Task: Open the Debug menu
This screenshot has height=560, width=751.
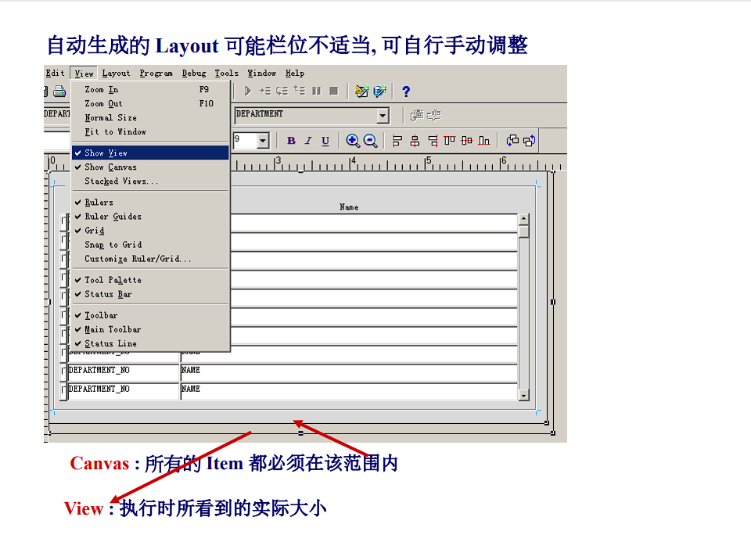Action: point(194,74)
